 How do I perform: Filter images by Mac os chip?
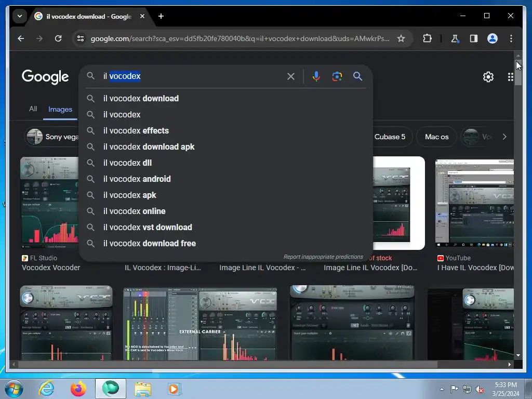coord(436,137)
